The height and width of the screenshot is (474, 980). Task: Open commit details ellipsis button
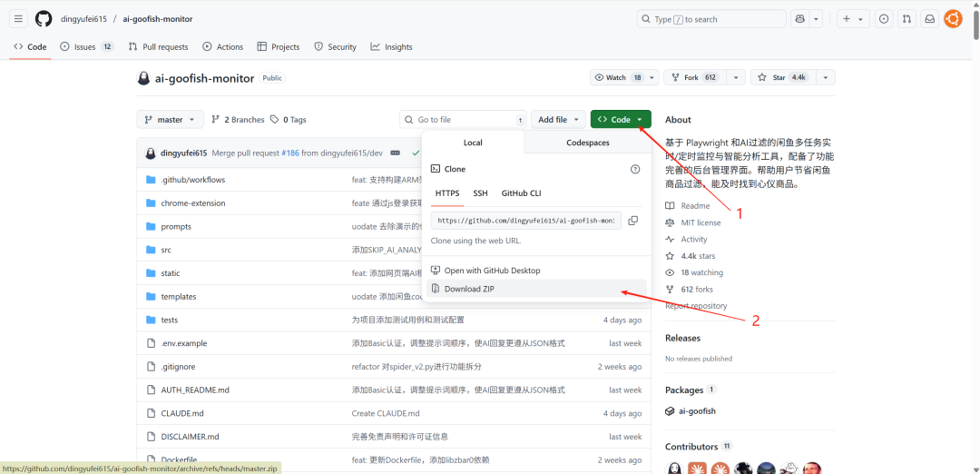click(395, 153)
